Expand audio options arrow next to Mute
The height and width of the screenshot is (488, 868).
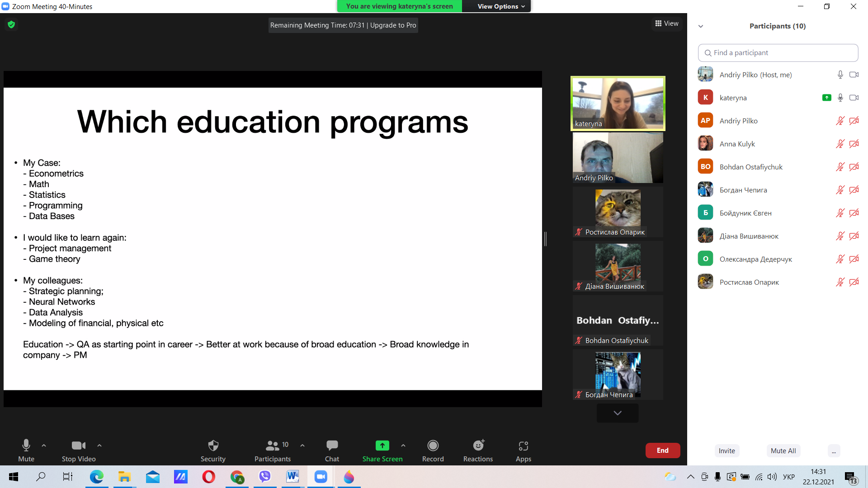point(44,446)
